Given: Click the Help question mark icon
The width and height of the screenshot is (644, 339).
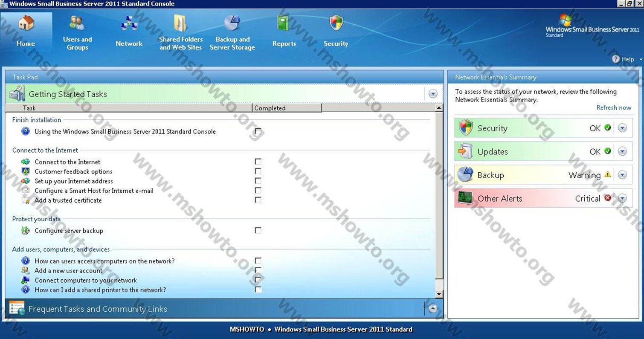Looking at the screenshot, I should point(615,59).
